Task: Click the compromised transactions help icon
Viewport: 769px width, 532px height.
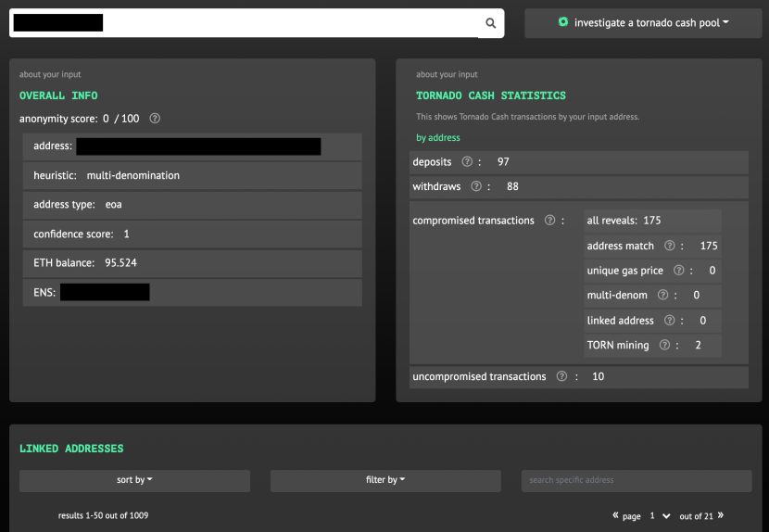Action: click(x=549, y=221)
